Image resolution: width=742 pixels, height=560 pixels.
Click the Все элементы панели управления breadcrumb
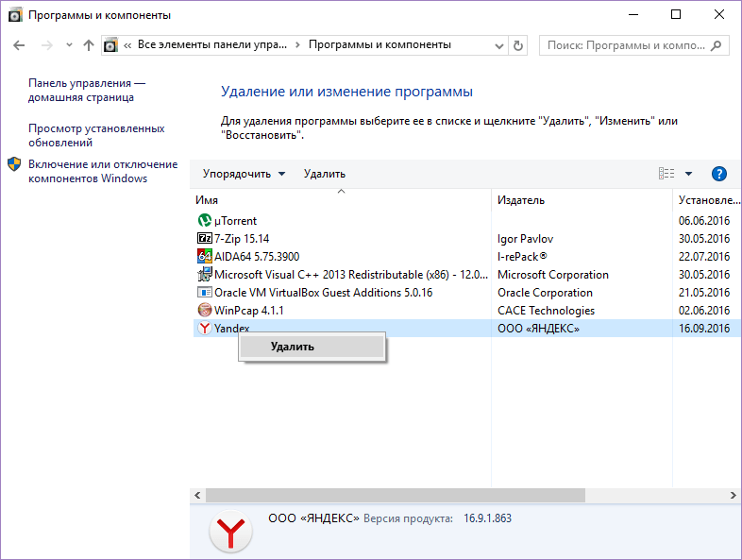[212, 44]
